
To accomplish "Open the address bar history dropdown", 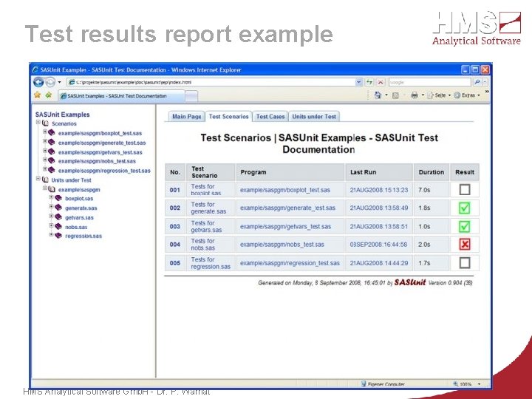I will [x=358, y=82].
